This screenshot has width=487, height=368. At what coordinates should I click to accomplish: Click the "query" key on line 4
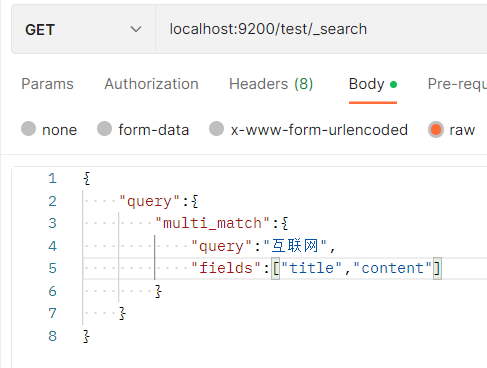pos(221,247)
